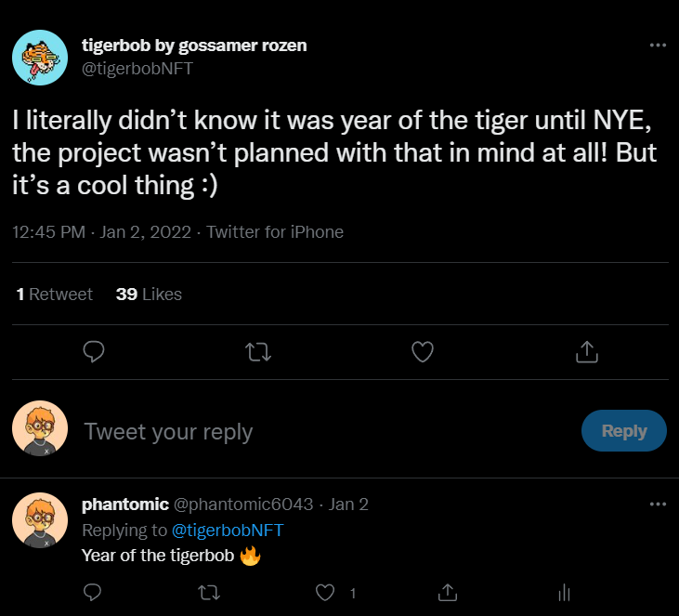Image resolution: width=679 pixels, height=616 pixels.
Task: Open tigerbob profile picture
Action: coord(39,57)
